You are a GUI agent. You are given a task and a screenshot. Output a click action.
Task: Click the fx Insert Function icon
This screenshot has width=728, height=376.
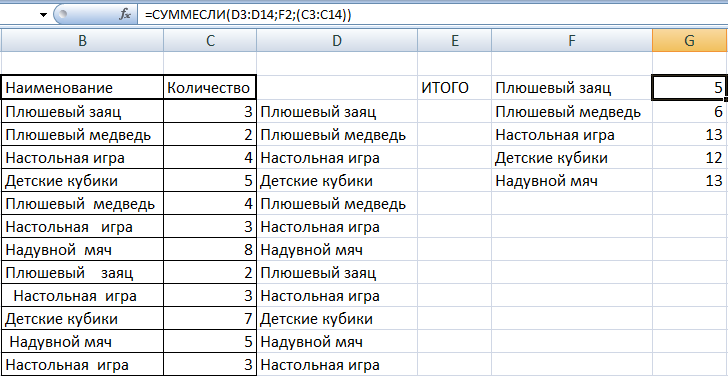125,15
